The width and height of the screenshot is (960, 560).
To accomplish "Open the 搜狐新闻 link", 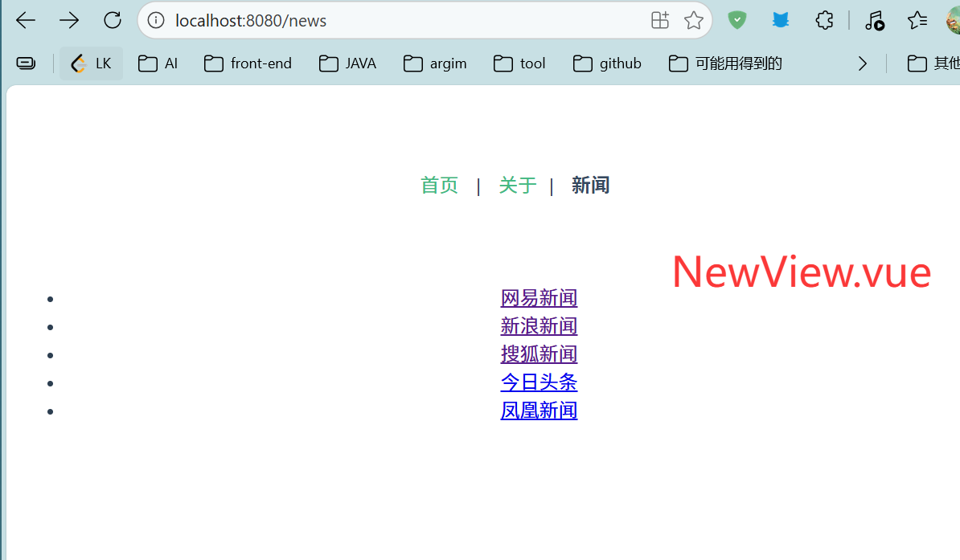I will coord(539,354).
